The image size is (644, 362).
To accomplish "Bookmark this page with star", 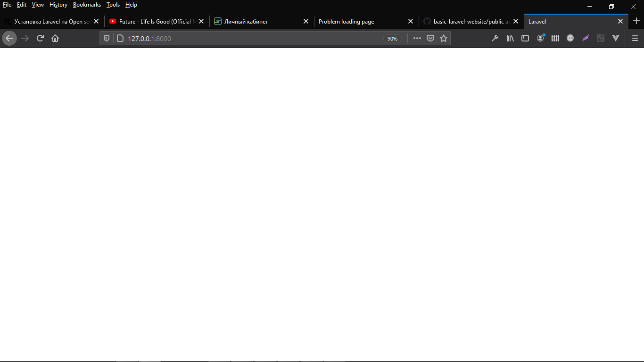I will click(444, 38).
